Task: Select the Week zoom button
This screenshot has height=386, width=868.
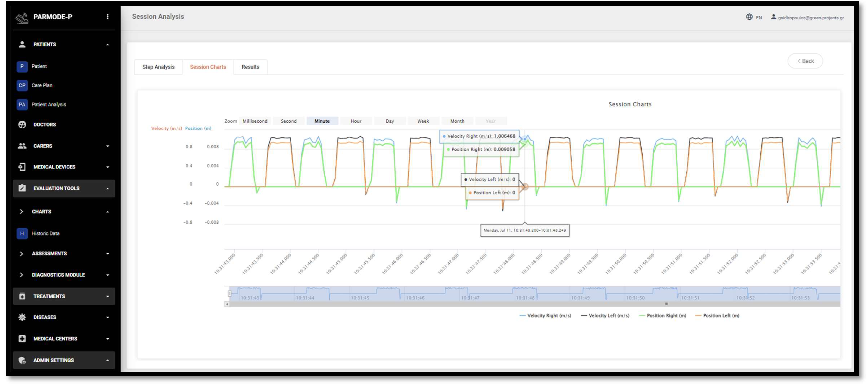Action: pyautogui.click(x=423, y=121)
